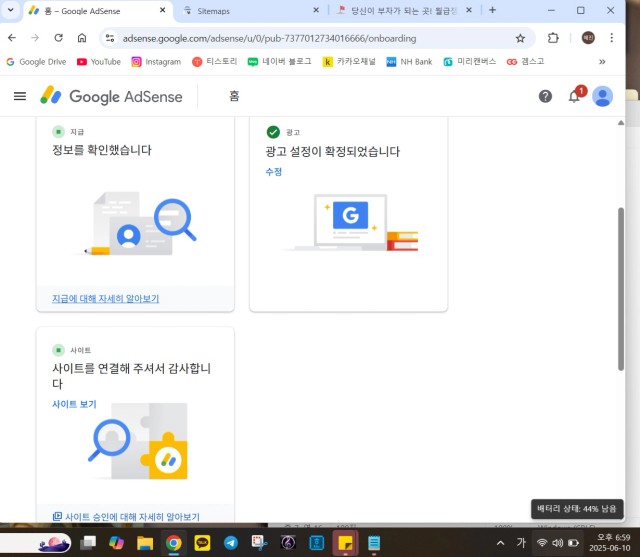This screenshot has height=557, width=640.
Task: Open Task View from the taskbar
Action: [88, 543]
